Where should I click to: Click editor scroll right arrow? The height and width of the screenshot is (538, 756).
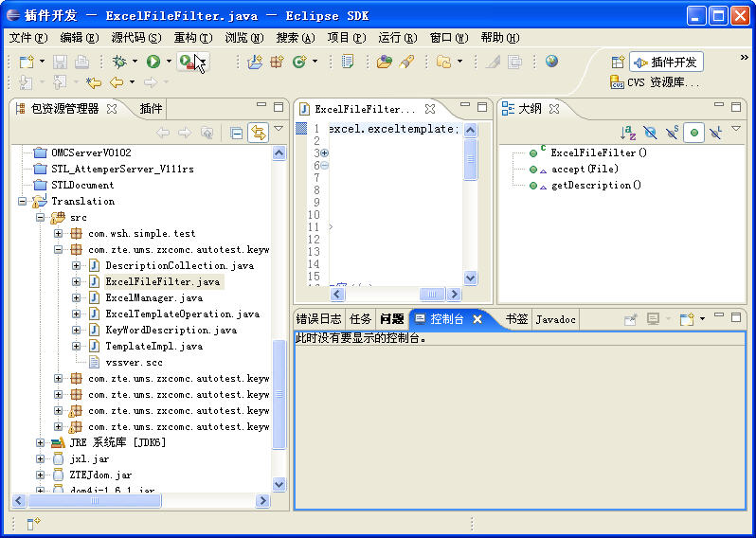point(454,294)
